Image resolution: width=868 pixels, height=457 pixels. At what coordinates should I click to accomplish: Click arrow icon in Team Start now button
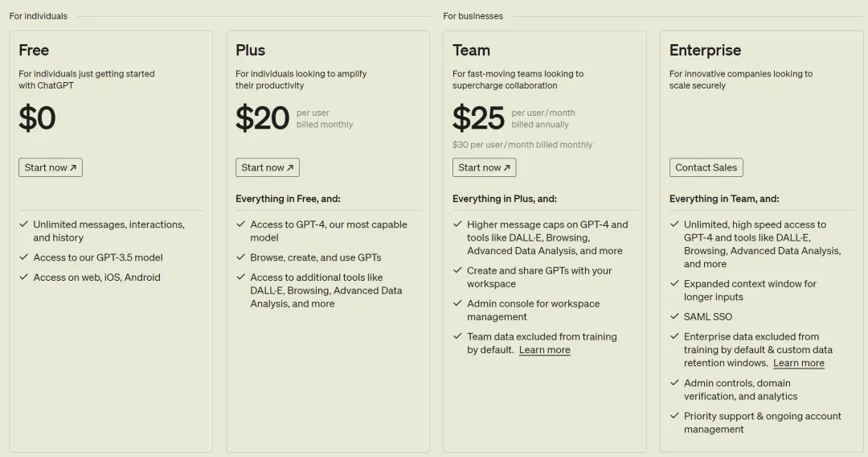tap(506, 167)
